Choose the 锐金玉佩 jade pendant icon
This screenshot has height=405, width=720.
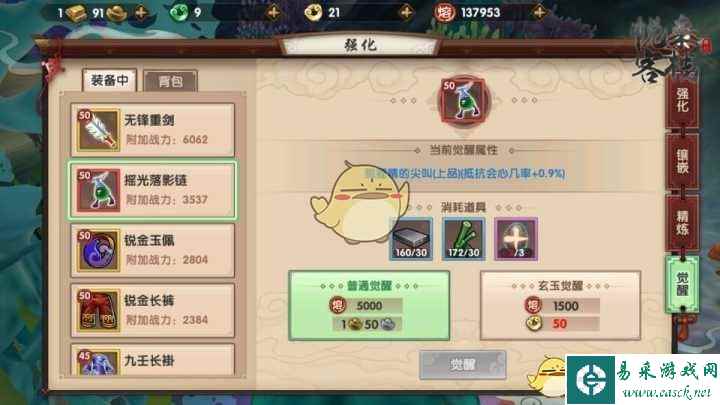point(98,251)
